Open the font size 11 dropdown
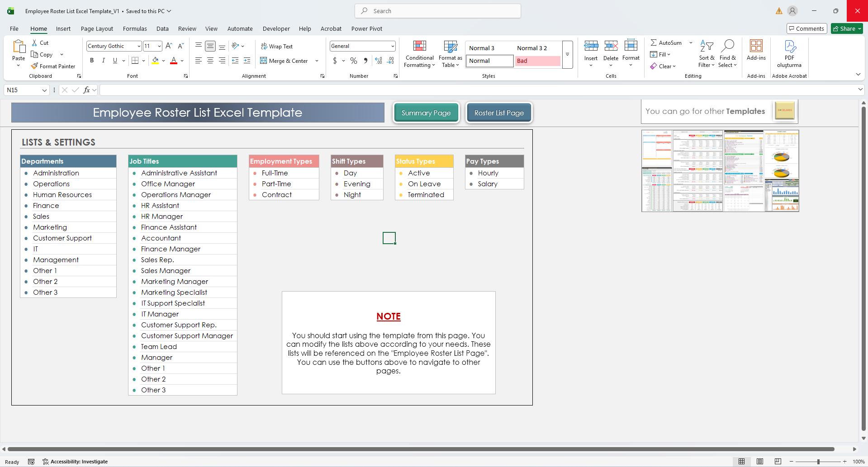 coord(159,46)
